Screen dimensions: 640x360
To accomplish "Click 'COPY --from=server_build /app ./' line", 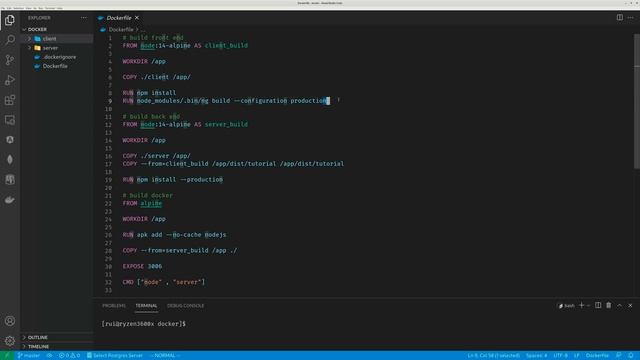I will pos(180,251).
